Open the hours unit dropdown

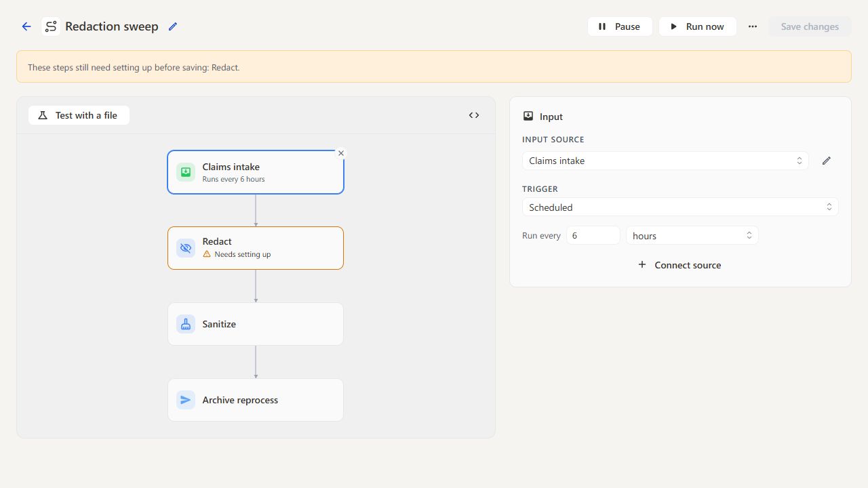coord(692,236)
